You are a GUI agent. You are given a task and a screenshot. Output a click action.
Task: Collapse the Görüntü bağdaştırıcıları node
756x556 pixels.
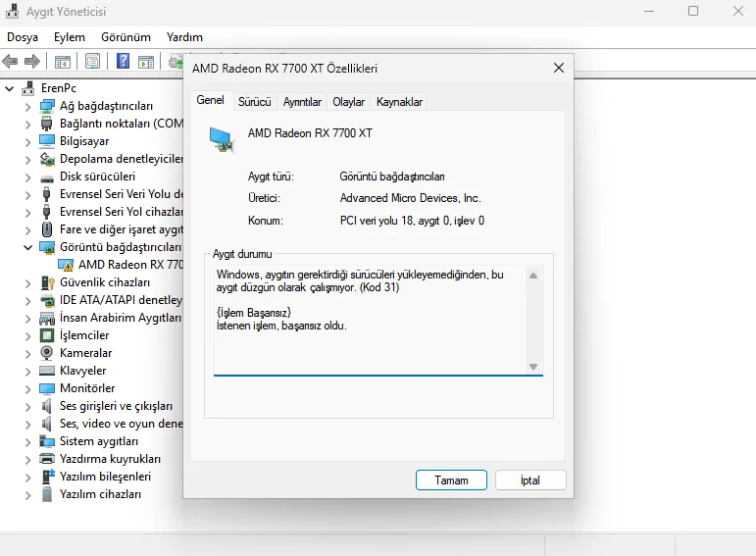coord(28,247)
